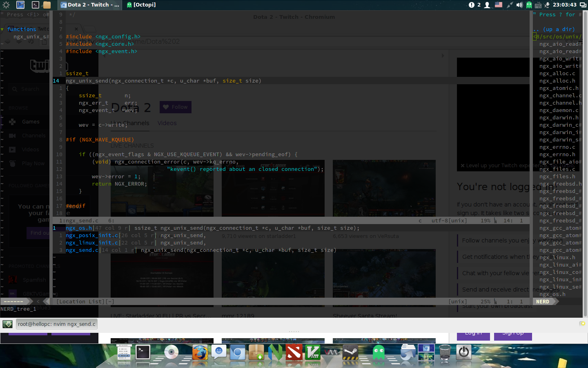Click the NERD status label
Viewport: 588px width, 368px height.
pos(543,302)
